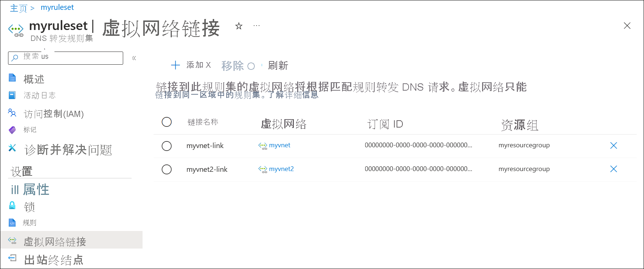Open 访问控制(IAM) menu item

[54, 114]
